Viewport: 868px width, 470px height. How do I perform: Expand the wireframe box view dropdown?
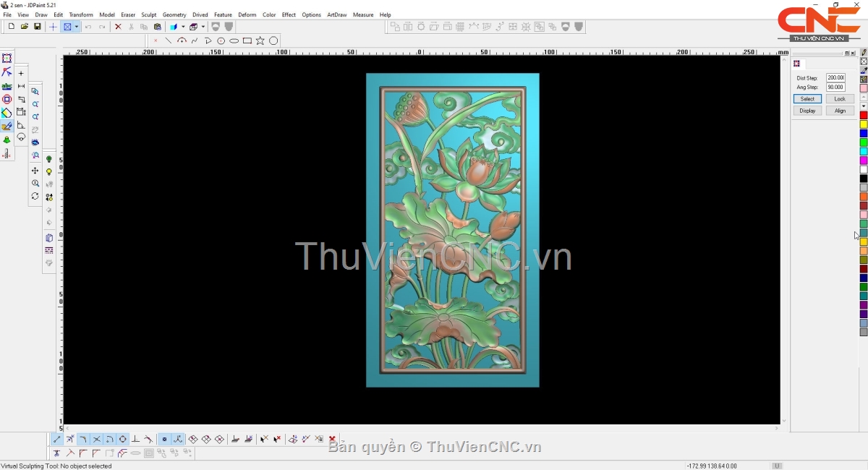203,27
